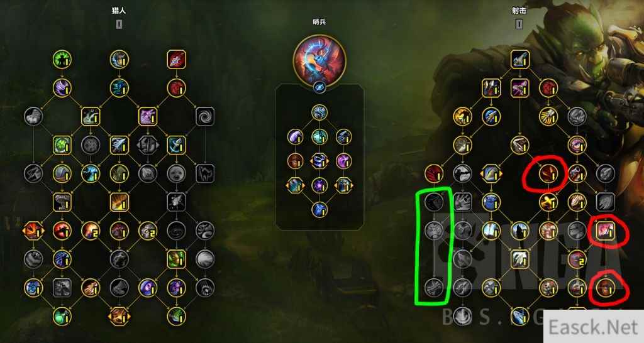Select the topmost square talent of the 射击 tree
The width and height of the screenshot is (644, 343).
click(x=520, y=60)
